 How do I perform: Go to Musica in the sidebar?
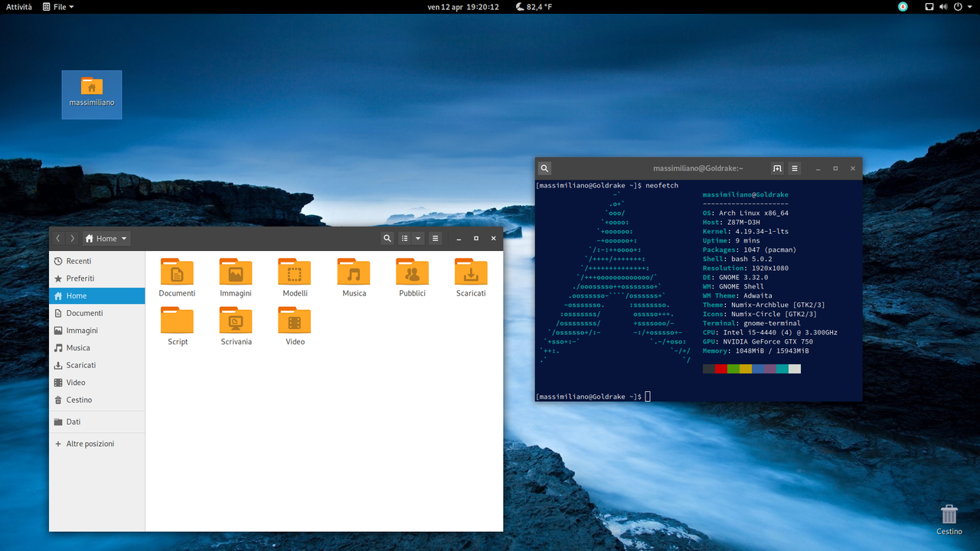pyautogui.click(x=97, y=347)
